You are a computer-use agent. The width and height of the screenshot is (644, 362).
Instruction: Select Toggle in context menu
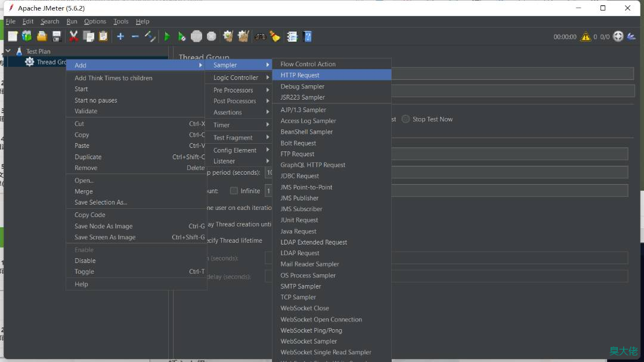137,271
